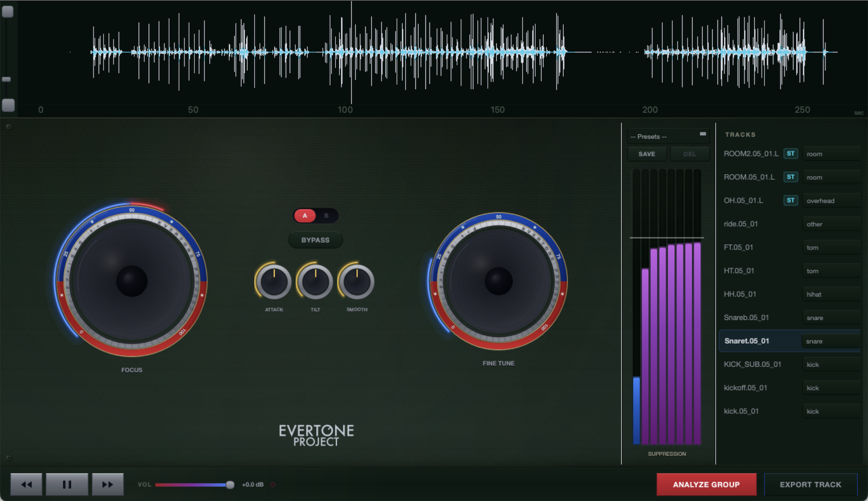Toggle stereo ST badge on ROOM.05_01.L
This screenshot has height=501, width=868.
pos(791,177)
